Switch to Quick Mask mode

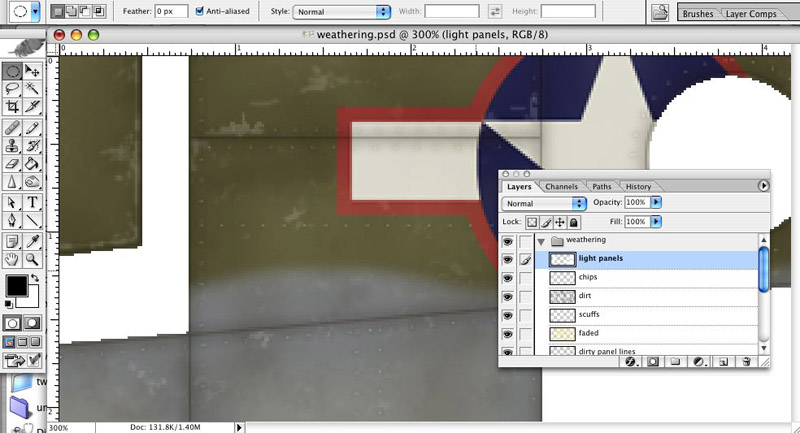coord(32,323)
